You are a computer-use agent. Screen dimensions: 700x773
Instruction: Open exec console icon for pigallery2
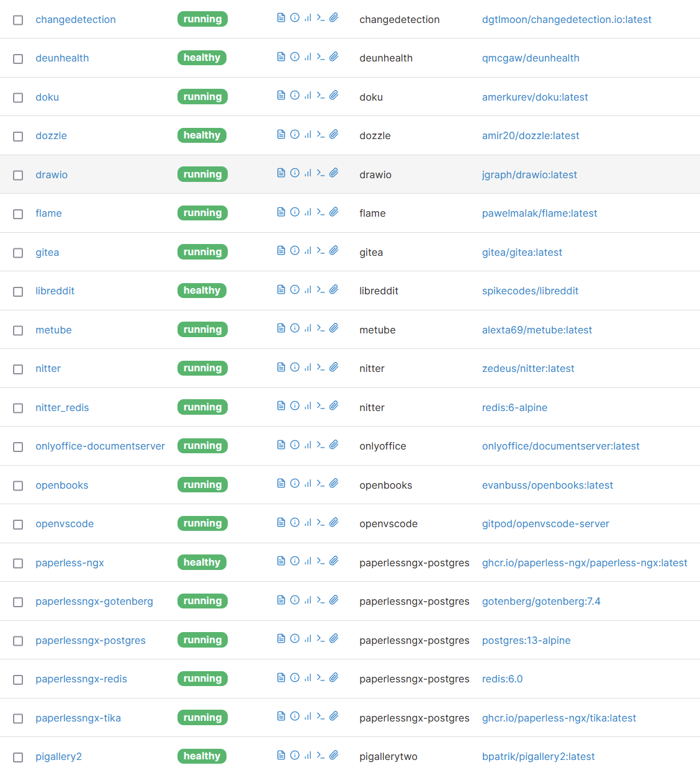tap(321, 755)
